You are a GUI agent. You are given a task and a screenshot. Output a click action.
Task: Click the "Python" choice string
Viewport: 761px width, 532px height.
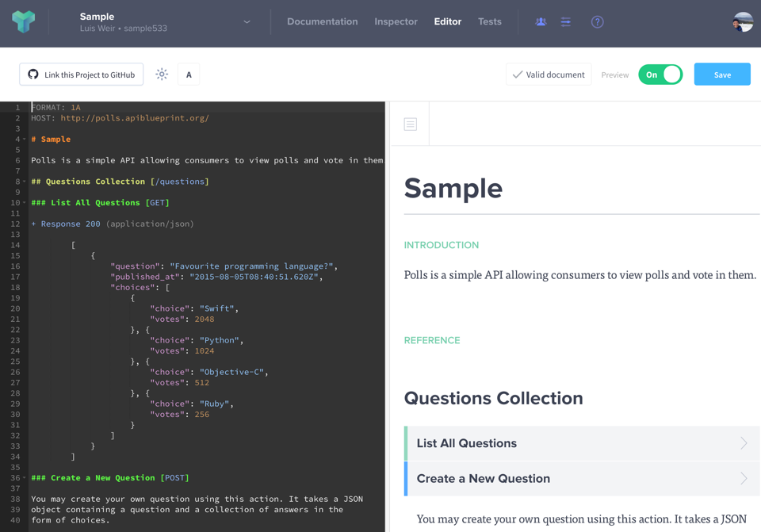click(220, 340)
